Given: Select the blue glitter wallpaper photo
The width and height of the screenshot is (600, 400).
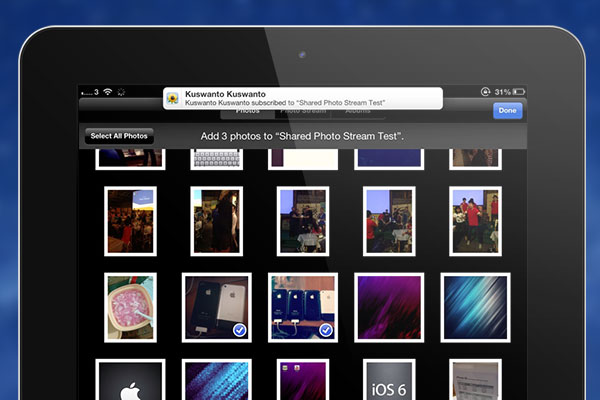Looking at the screenshot, I should (217, 380).
